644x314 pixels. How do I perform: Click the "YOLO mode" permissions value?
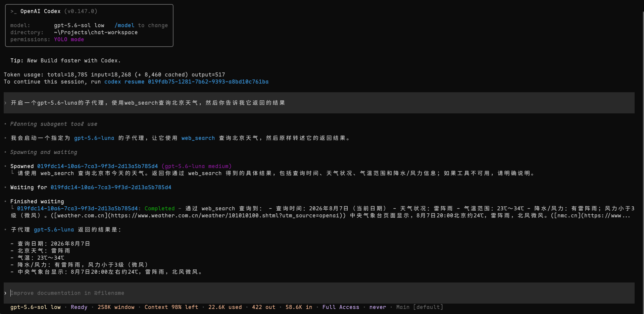[69, 40]
